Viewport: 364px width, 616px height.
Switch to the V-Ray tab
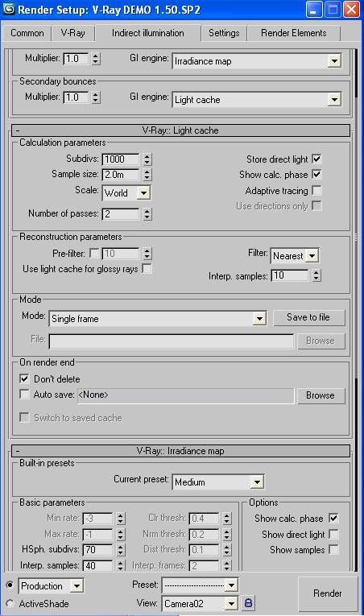pyautogui.click(x=73, y=33)
